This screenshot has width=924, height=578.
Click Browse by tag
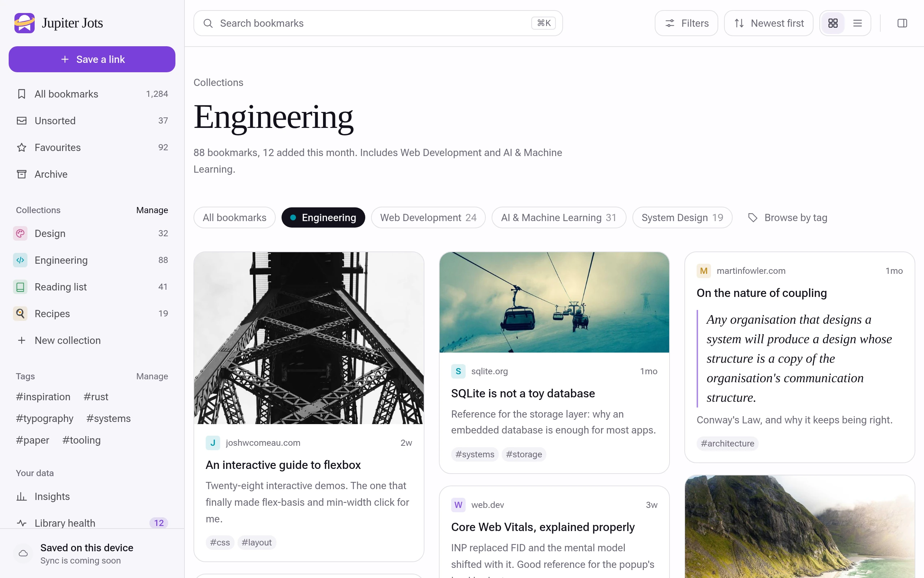tap(787, 217)
